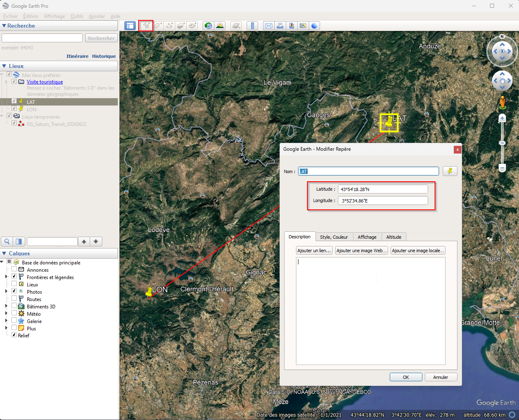The width and height of the screenshot is (519, 420).
Task: Switch to the Style, Couleur tab
Action: 334,237
